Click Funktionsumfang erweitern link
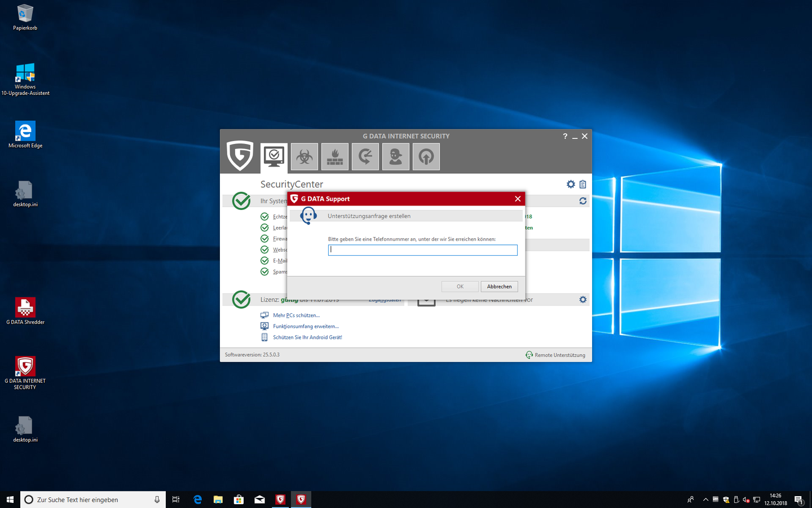The width and height of the screenshot is (812, 508). [x=306, y=326]
